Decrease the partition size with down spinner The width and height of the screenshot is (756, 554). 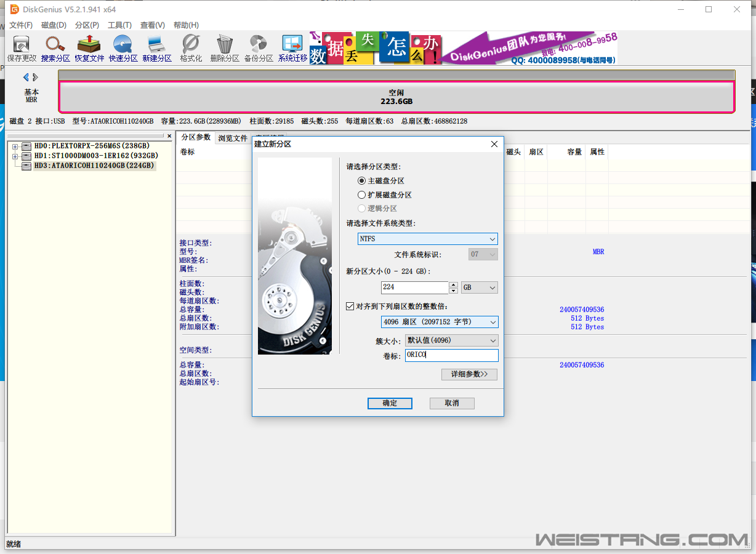click(x=454, y=291)
